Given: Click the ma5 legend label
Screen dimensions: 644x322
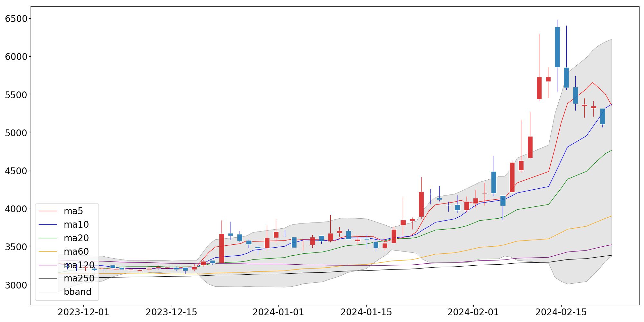Looking at the screenshot, I should (73, 211).
